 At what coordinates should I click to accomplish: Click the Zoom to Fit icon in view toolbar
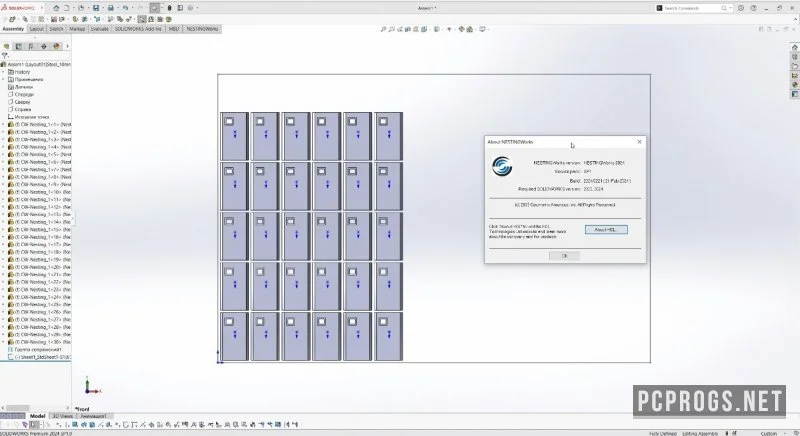click(x=383, y=30)
